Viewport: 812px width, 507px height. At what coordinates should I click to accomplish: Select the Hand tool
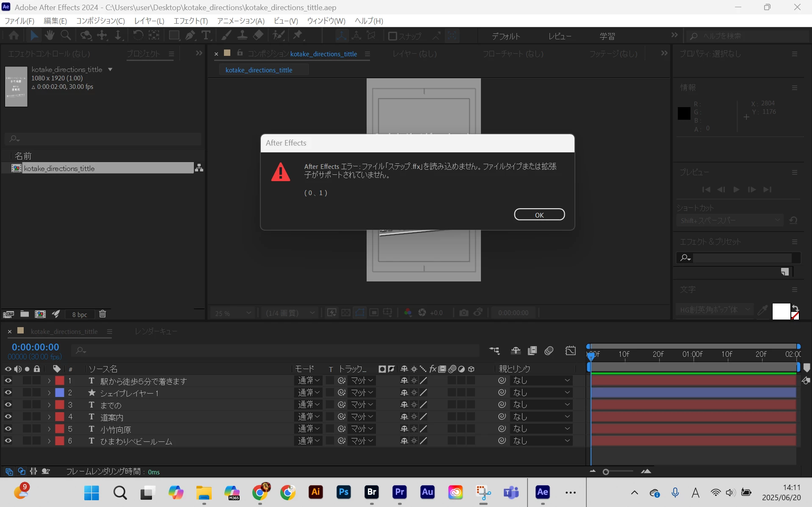(50, 36)
